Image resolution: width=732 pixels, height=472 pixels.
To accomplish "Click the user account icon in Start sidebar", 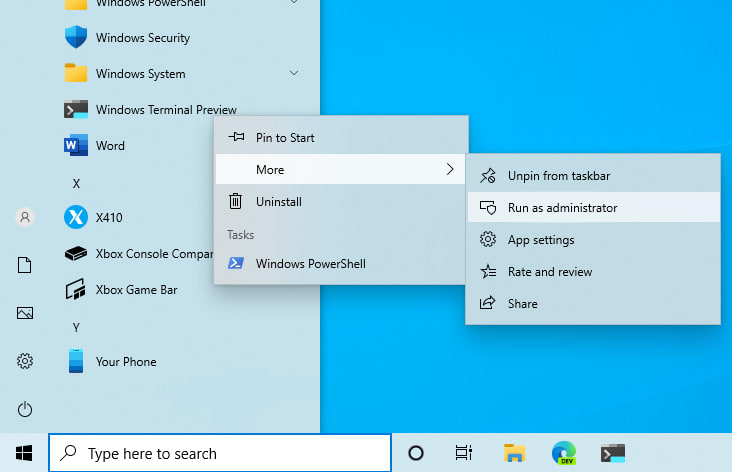I will [x=25, y=217].
